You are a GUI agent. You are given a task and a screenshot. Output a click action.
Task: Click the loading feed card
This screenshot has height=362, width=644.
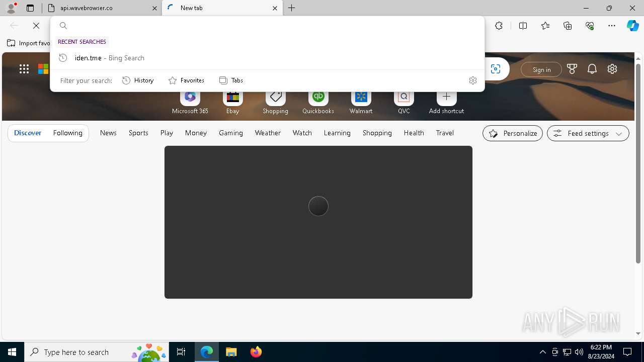point(318,222)
